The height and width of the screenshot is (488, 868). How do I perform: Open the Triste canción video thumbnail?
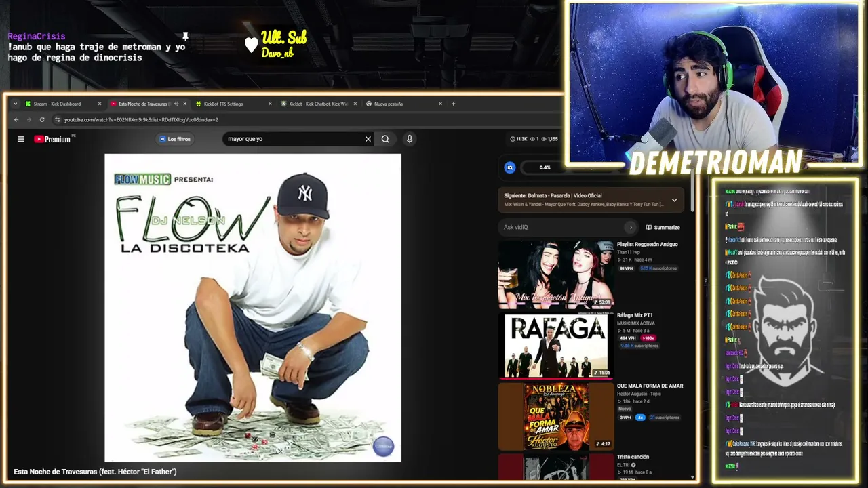click(556, 466)
